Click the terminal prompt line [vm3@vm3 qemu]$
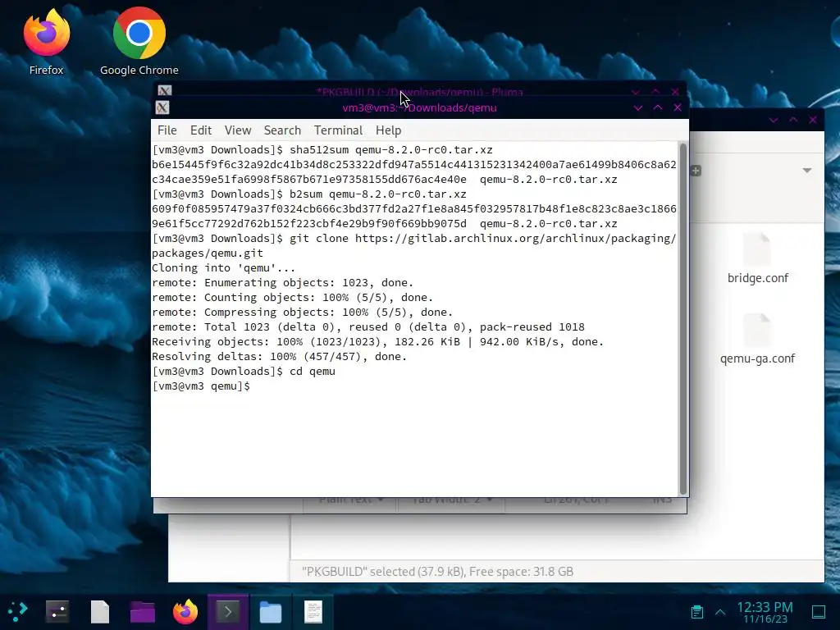Image resolution: width=840 pixels, height=630 pixels. 201,386
